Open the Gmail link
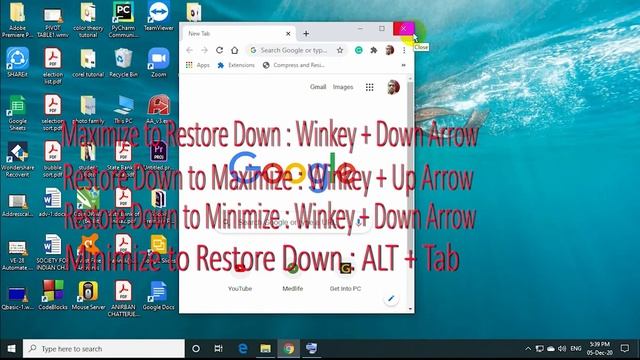The height and width of the screenshot is (360, 640). click(x=318, y=87)
